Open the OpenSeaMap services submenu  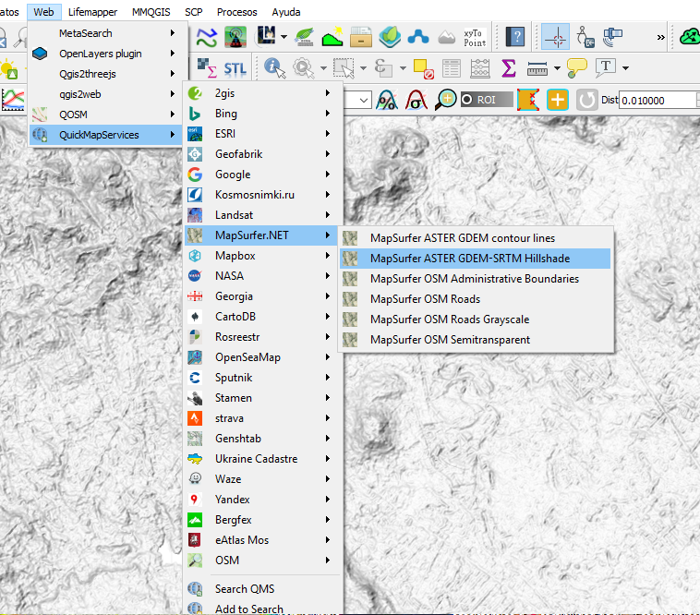[x=263, y=357]
